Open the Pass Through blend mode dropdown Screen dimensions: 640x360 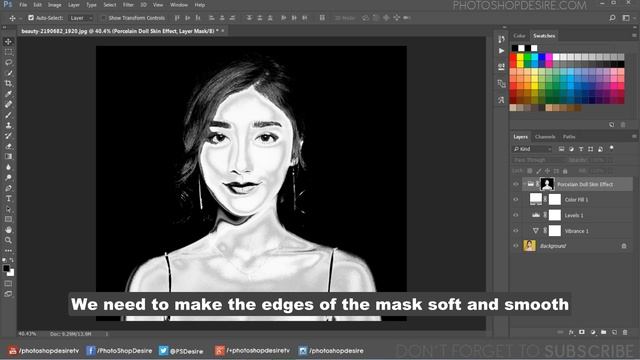tap(539, 160)
